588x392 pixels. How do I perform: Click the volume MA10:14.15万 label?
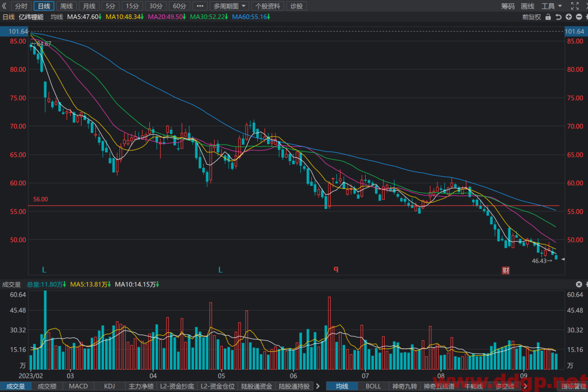click(137, 285)
